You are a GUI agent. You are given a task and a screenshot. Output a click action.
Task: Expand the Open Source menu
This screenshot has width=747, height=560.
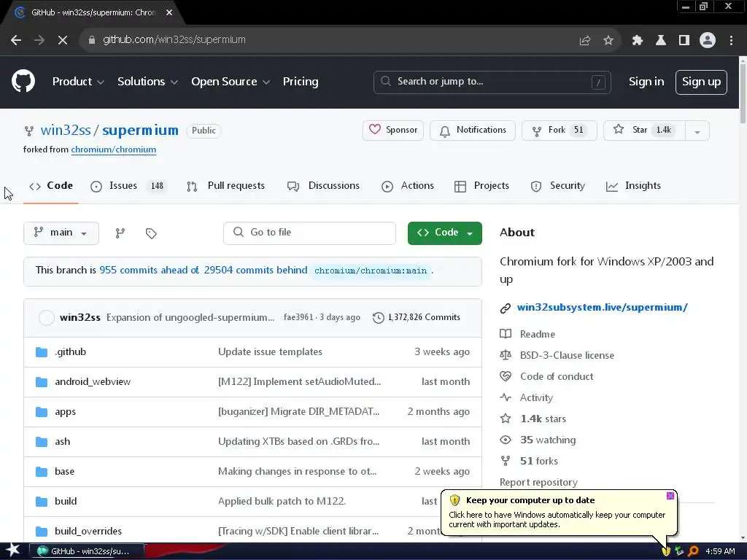(x=231, y=82)
